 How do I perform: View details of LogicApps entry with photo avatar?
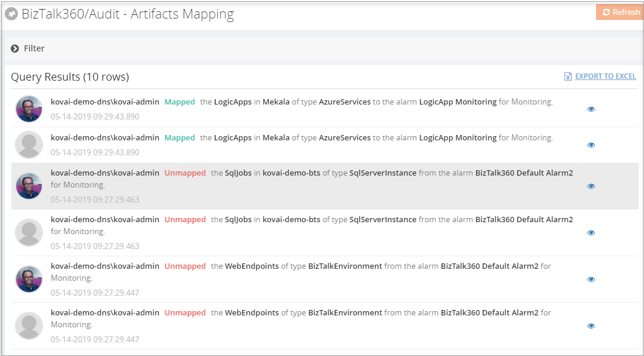[x=591, y=109]
